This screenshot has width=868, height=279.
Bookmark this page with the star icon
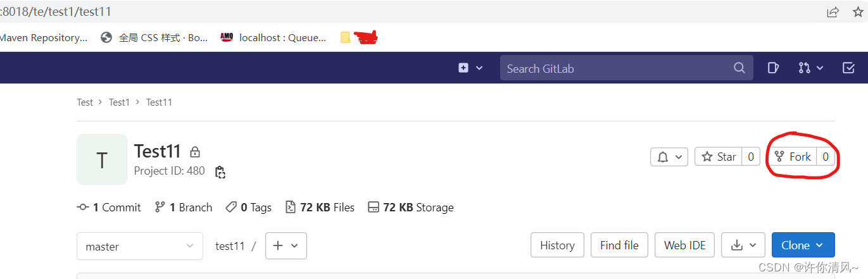[x=858, y=11]
